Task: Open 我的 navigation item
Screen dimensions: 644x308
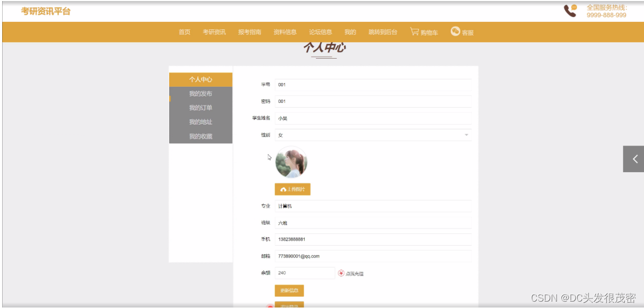Action: [350, 32]
